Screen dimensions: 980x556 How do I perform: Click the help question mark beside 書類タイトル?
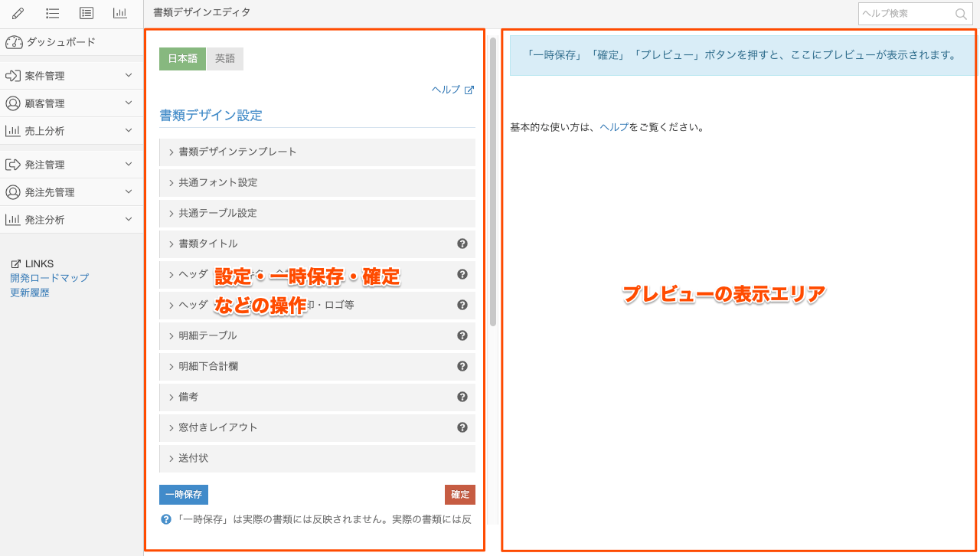(x=462, y=244)
